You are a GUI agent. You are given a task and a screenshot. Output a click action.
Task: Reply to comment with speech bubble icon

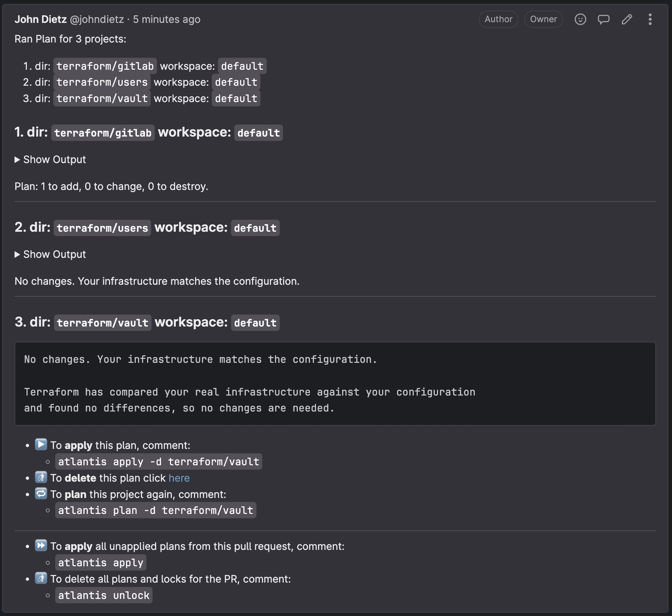coord(603,19)
